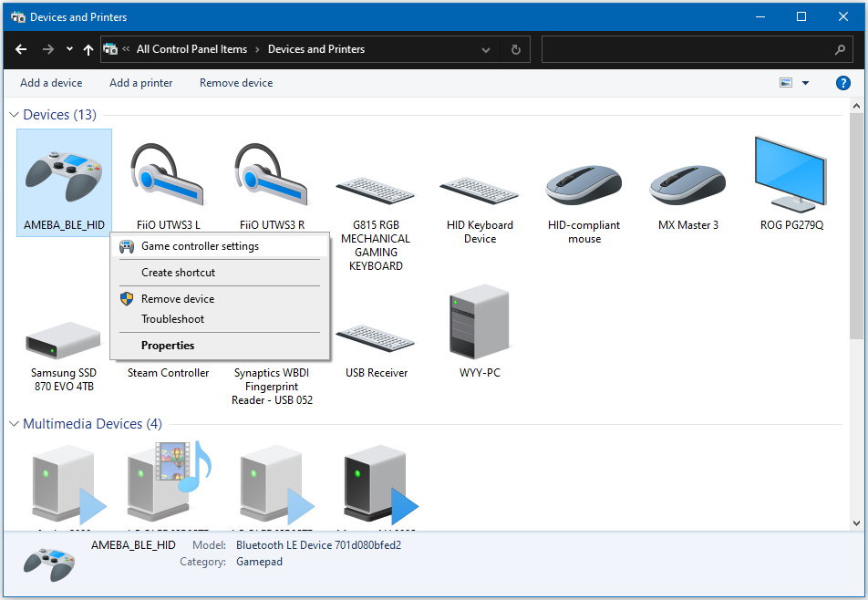Screen dimensions: 868x600
Task: Click Add a device button
Action: pyautogui.click(x=51, y=83)
